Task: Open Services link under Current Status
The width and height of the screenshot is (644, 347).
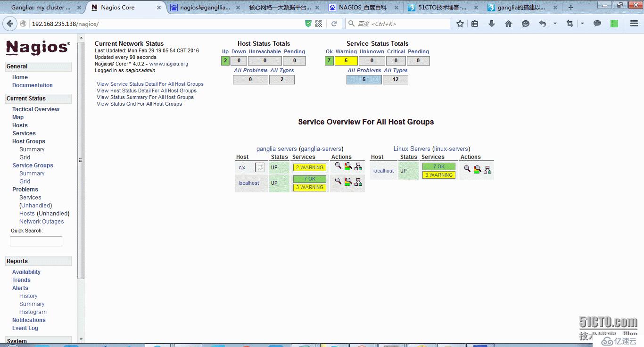Action: pos(24,133)
